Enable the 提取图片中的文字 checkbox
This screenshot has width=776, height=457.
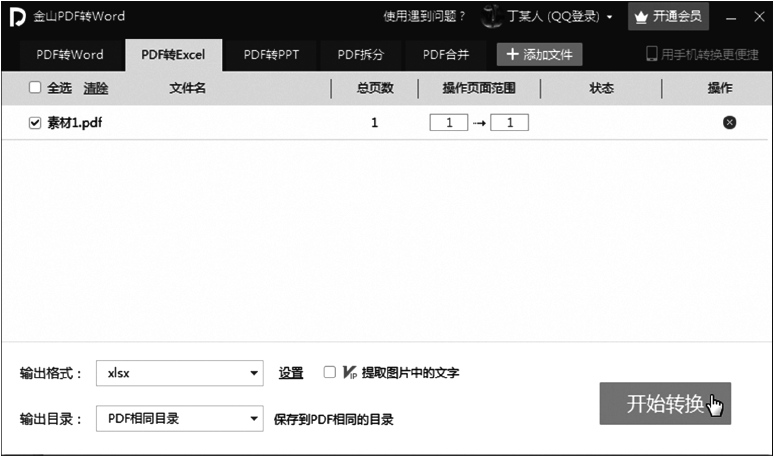point(329,373)
